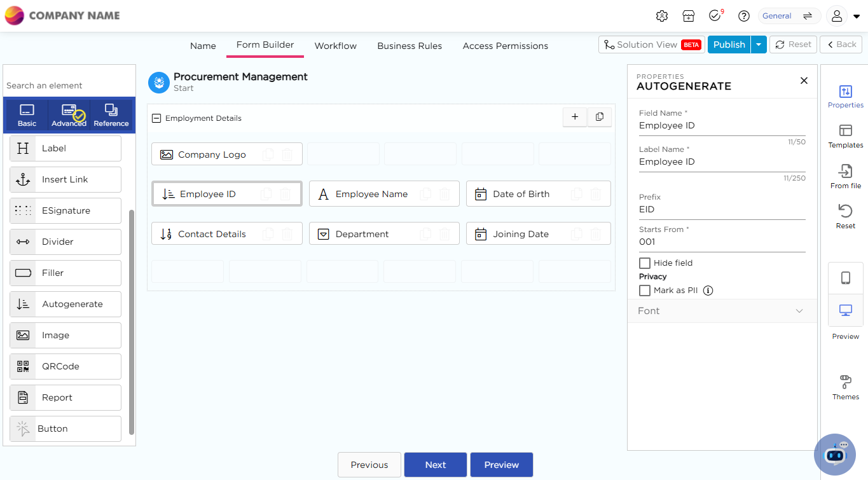Open the Business Rules tab
868x480 pixels.
pyautogui.click(x=410, y=46)
